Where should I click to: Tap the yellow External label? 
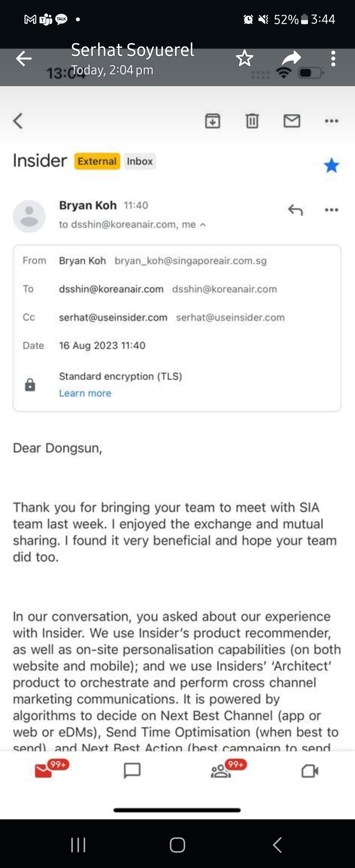pos(97,161)
